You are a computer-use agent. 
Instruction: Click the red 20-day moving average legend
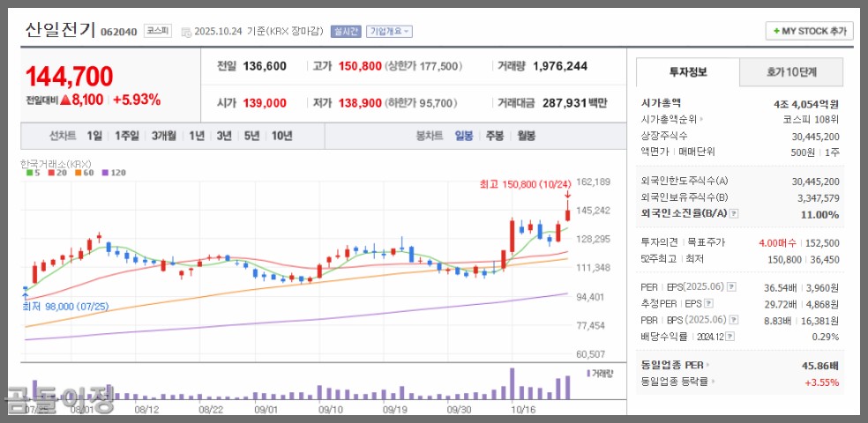[56, 173]
